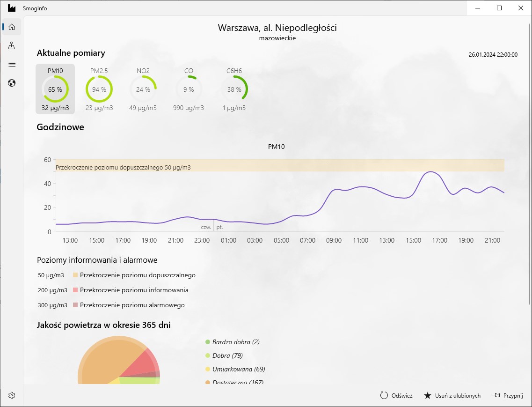Click the title Warszawa, al. Niepodległości
The width and height of the screenshot is (532, 407).
(277, 28)
